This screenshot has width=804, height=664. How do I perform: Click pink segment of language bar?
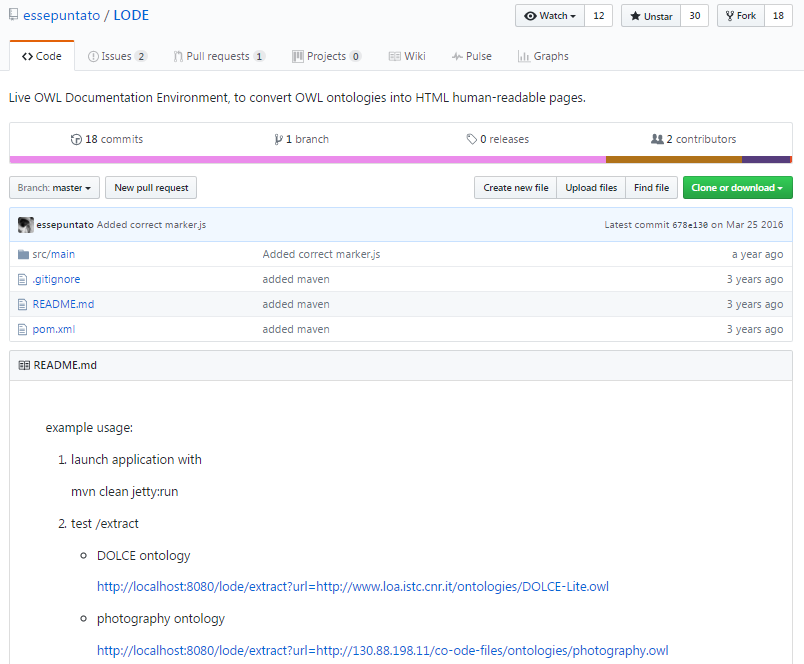(x=308, y=159)
